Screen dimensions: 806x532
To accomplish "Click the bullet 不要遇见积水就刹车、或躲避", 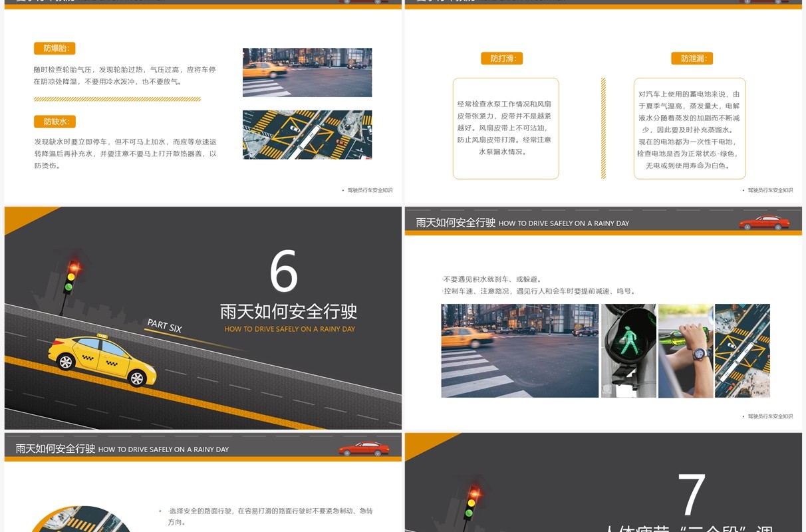I will [491, 279].
